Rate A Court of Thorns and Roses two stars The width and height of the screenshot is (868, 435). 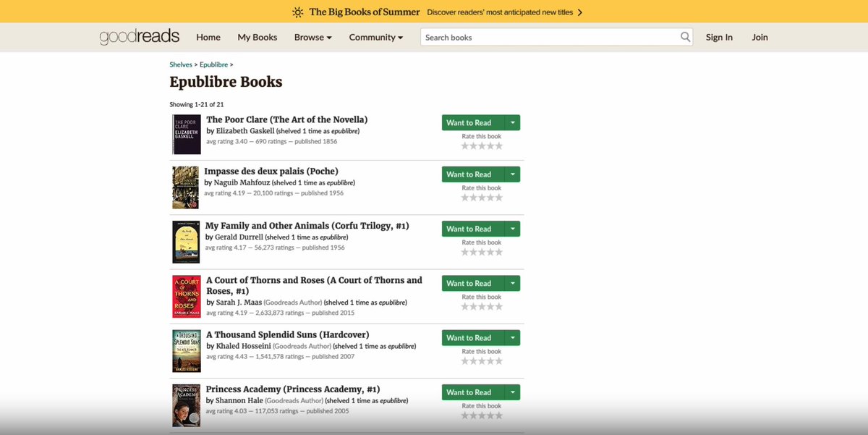473,305
